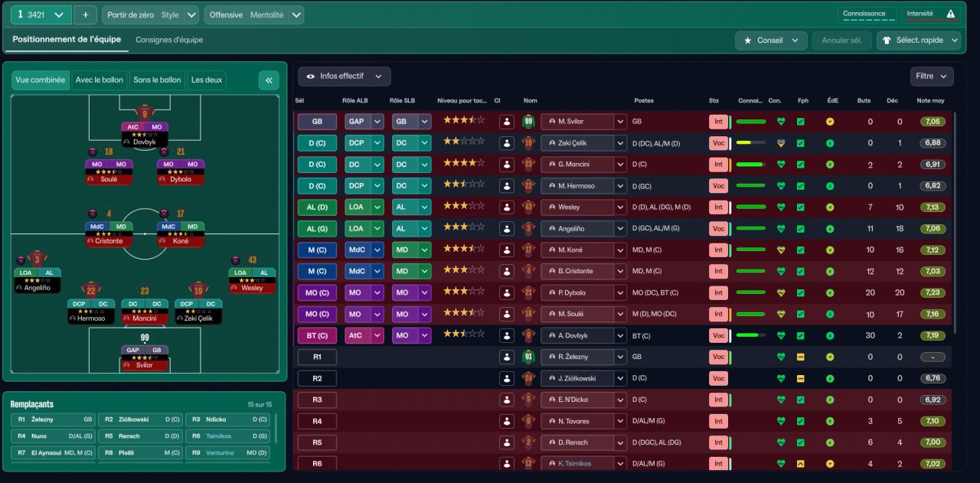Select substitute R8 Pisilli in Remplaçants list

140,452
